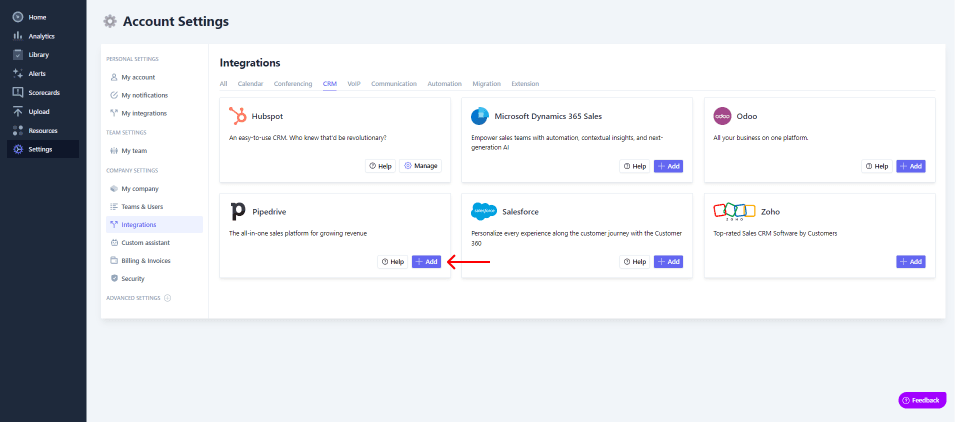Viewport: 955px width, 422px height.
Task: Add the Zoho integration
Action: [911, 262]
